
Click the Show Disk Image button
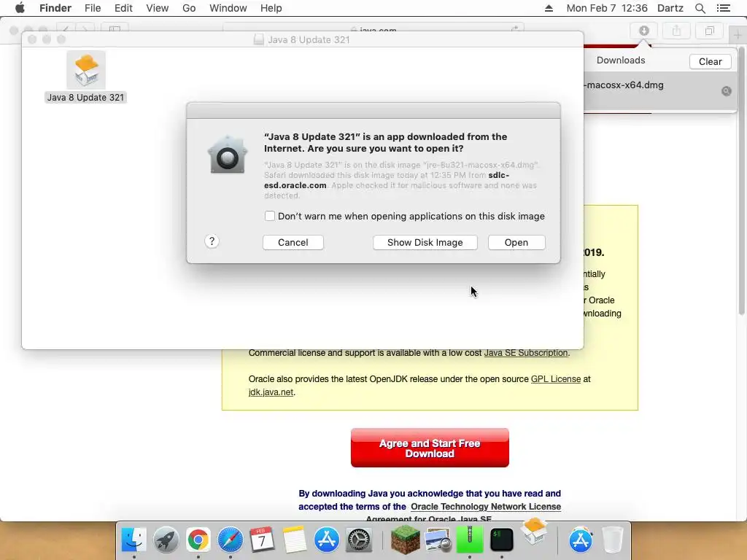click(425, 242)
